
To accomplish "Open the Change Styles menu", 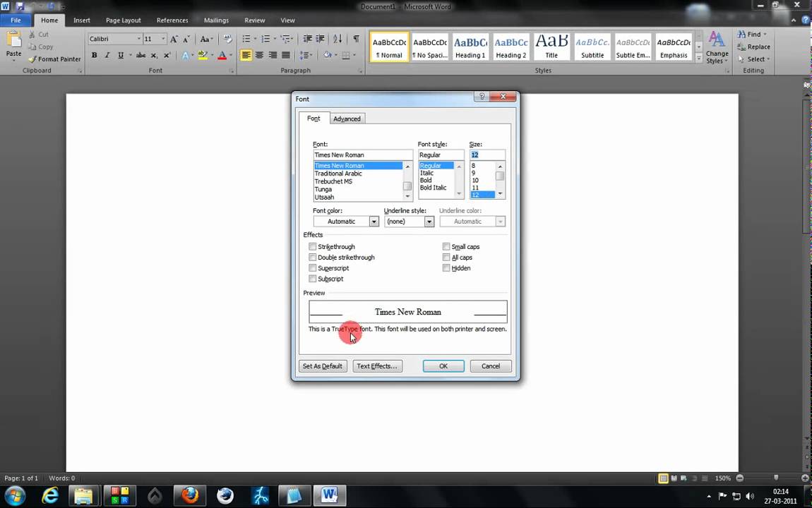I will [717, 47].
